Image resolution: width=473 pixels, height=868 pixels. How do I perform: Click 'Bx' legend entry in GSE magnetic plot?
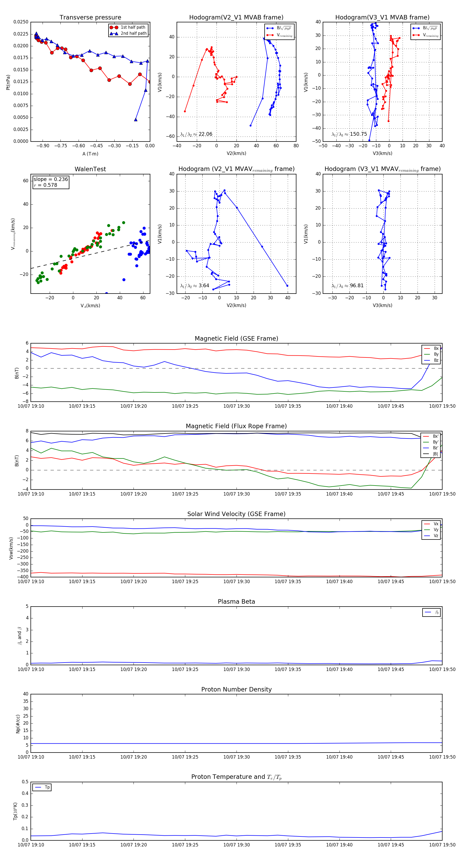click(x=431, y=349)
